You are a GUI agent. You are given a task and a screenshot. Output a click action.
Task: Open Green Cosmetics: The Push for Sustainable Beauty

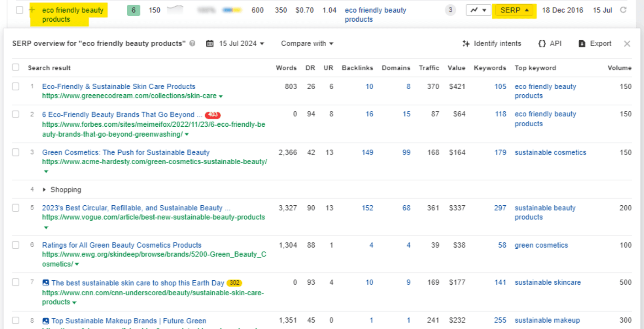tap(126, 152)
